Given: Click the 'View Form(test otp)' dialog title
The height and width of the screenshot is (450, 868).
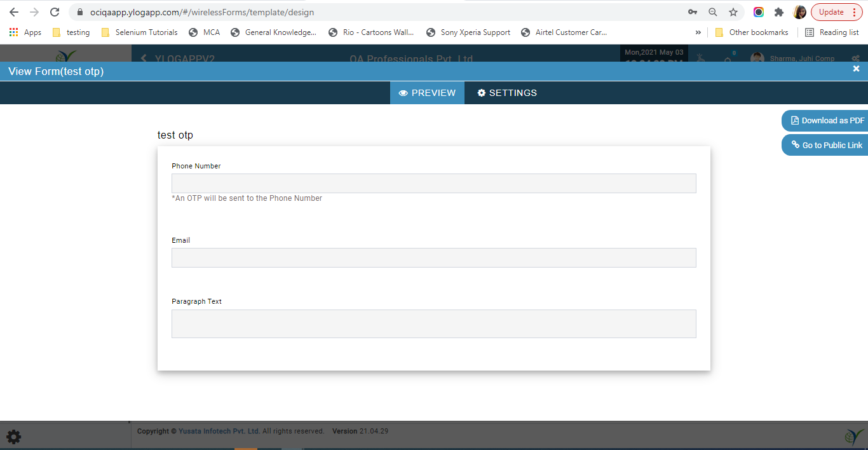Looking at the screenshot, I should click(x=56, y=71).
